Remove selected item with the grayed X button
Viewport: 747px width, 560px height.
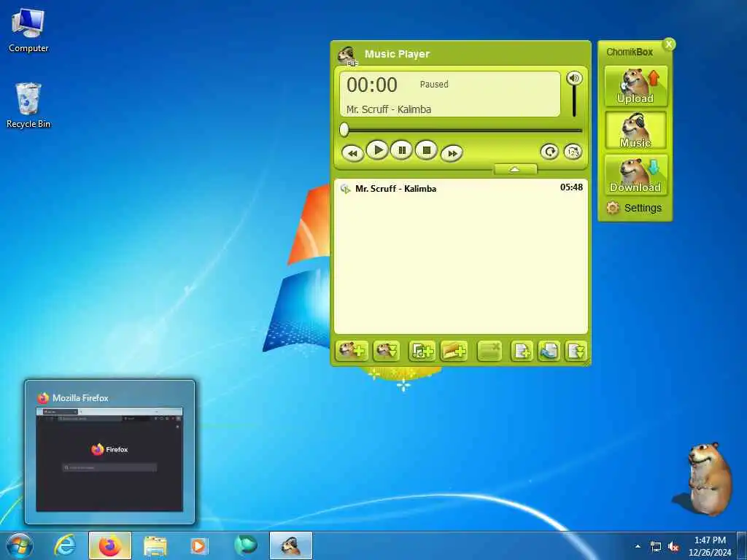489,351
